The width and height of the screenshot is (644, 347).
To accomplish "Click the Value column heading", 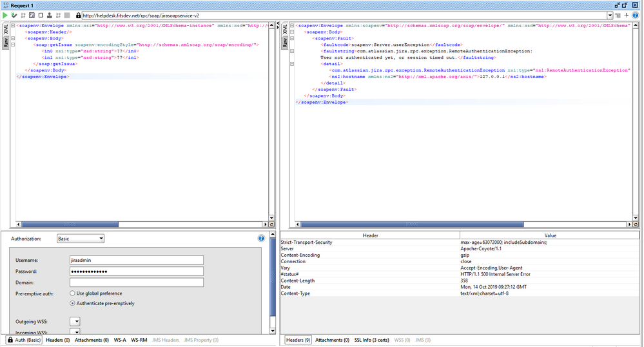I will tap(550, 235).
